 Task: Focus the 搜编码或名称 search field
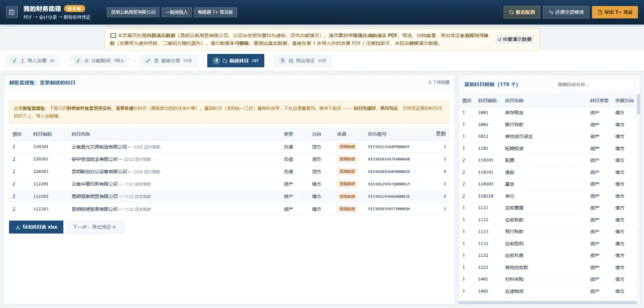tap(594, 84)
